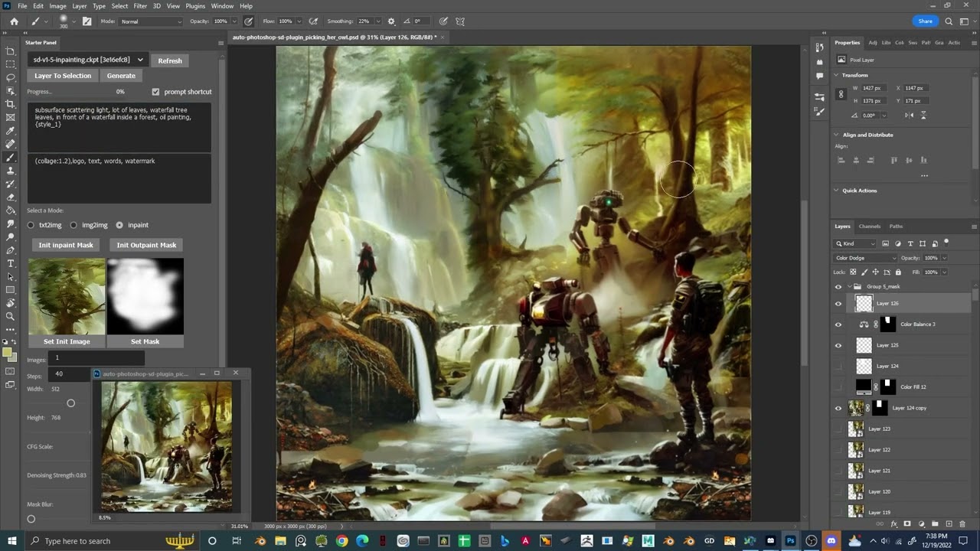Select the Eraser tool

coord(10,197)
